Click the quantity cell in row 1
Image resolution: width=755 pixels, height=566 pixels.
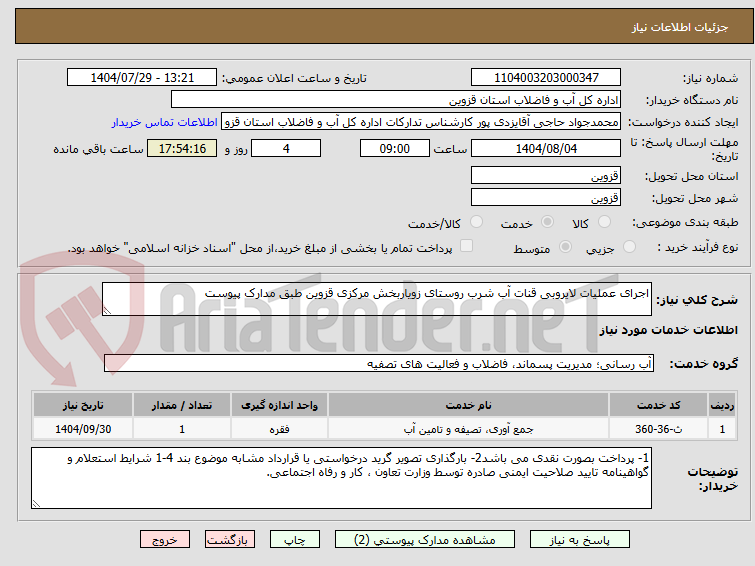click(x=182, y=429)
